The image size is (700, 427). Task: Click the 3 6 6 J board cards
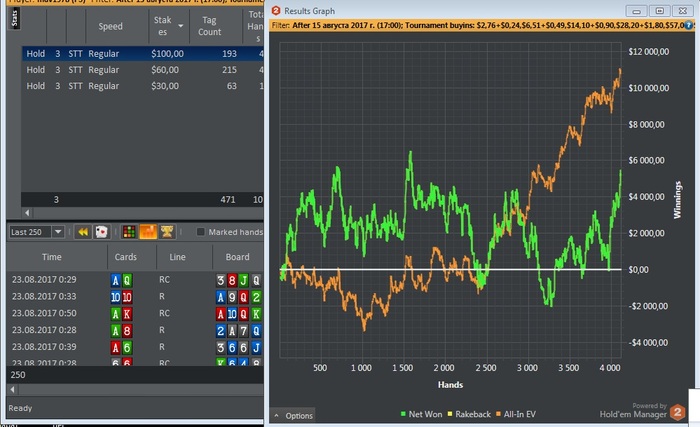point(238,347)
